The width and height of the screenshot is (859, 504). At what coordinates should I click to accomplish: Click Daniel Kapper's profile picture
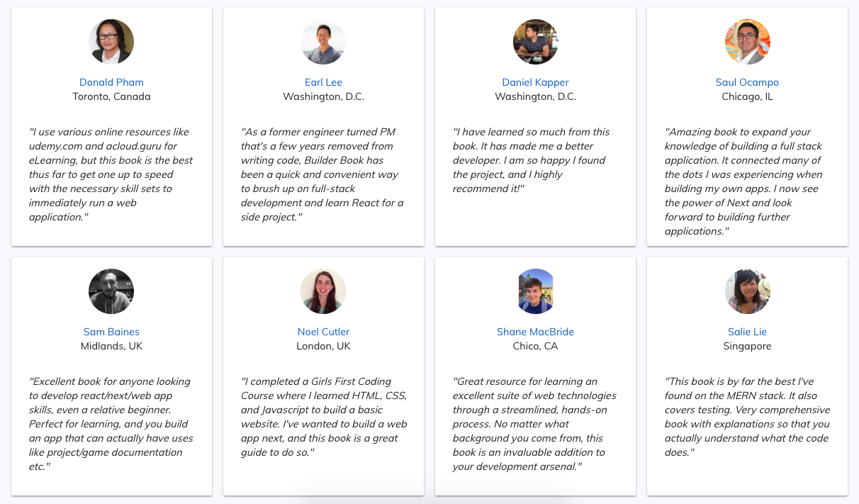point(535,42)
